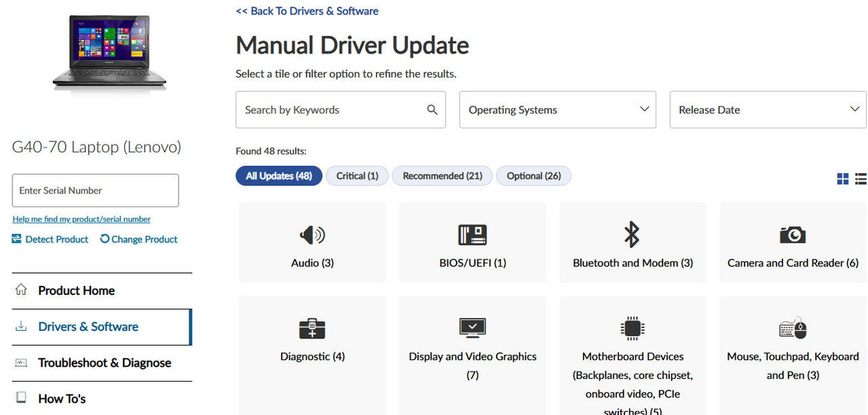Click the Product Home house icon
Image resolution: width=868 pixels, height=415 pixels.
pyautogui.click(x=21, y=290)
